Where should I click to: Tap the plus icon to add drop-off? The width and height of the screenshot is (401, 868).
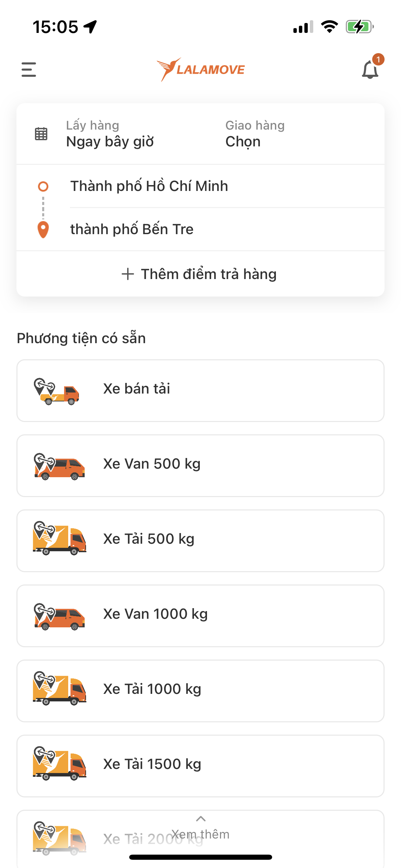[127, 274]
